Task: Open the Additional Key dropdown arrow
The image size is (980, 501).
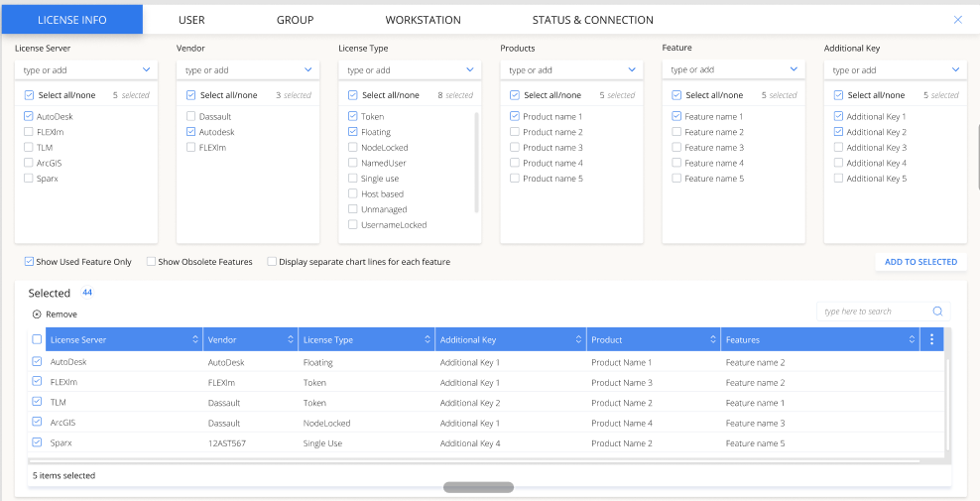Action: 955,70
